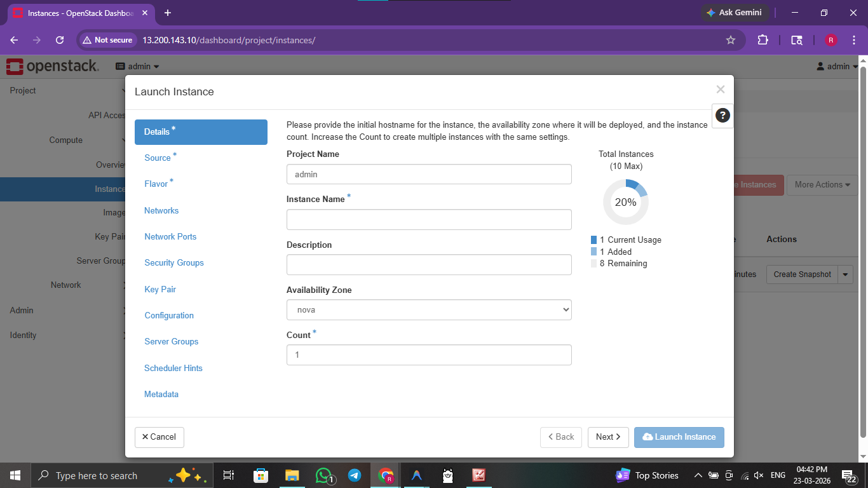Open the Metadata tab
The image size is (868, 488).
(161, 394)
